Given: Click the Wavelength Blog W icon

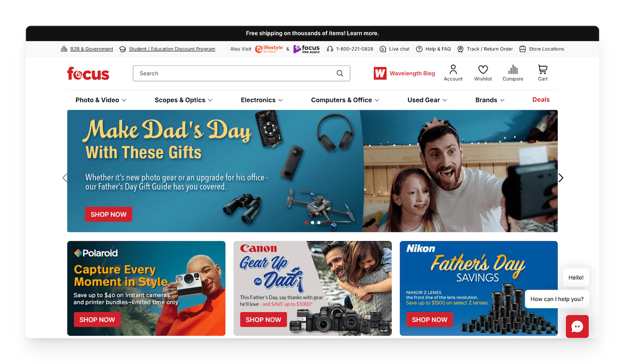Looking at the screenshot, I should 380,73.
